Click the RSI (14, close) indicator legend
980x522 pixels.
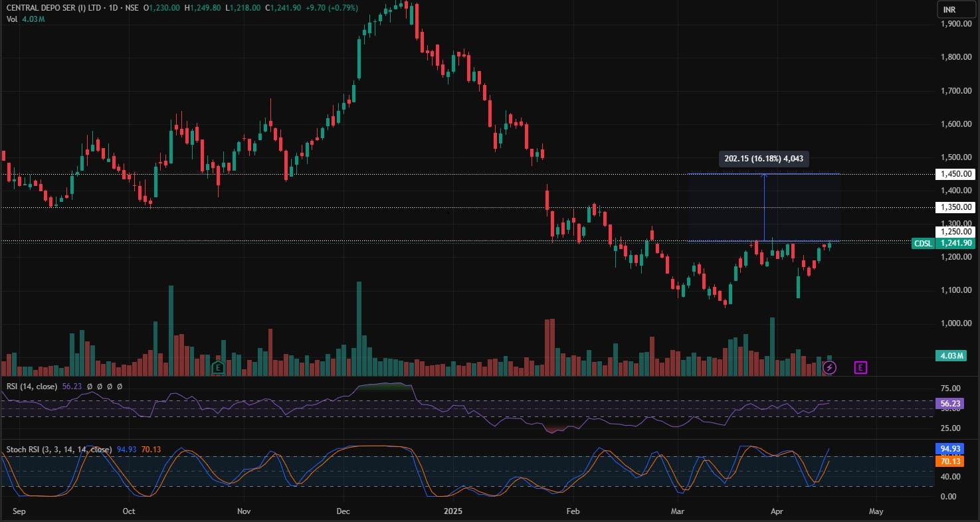pyautogui.click(x=31, y=386)
